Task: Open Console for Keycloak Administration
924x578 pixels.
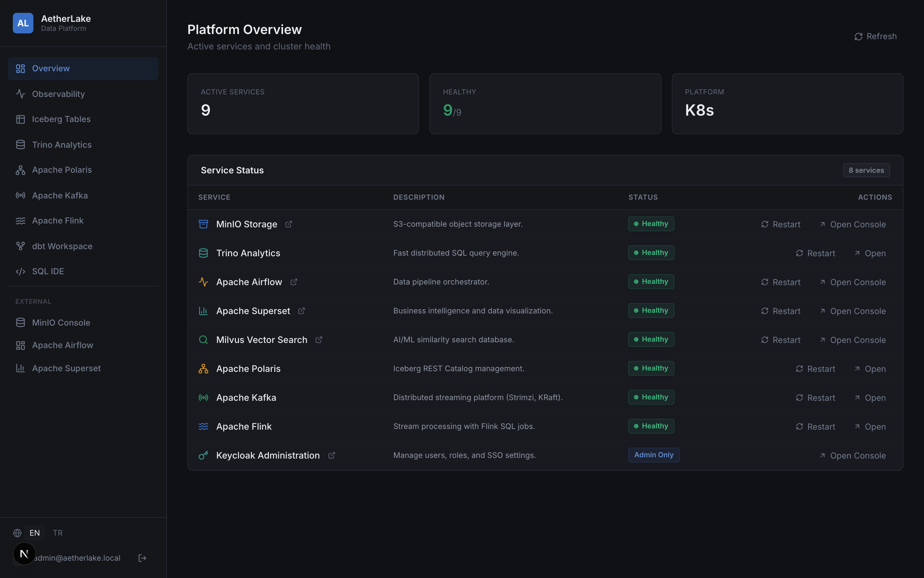Action: pos(852,456)
